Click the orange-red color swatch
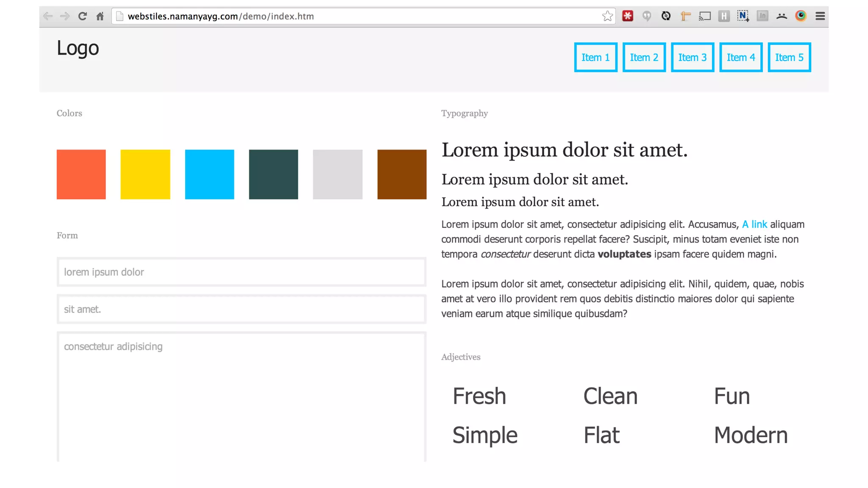Screen dimensions: 868x488 pyautogui.click(x=81, y=174)
